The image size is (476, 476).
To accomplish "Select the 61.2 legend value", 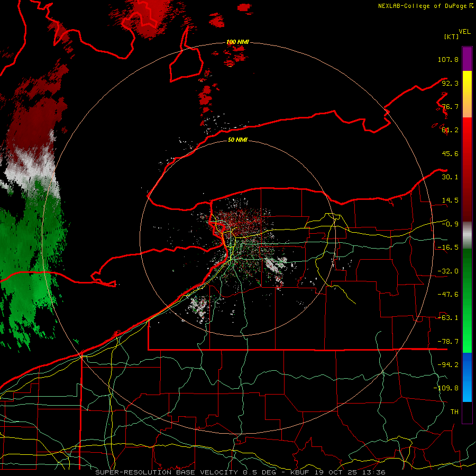I will (450, 130).
